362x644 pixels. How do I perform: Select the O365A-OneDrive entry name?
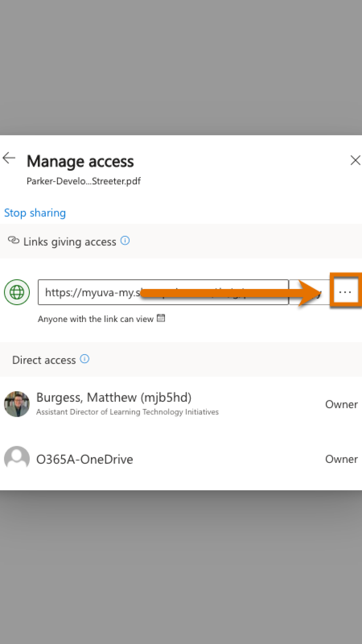tap(85, 459)
